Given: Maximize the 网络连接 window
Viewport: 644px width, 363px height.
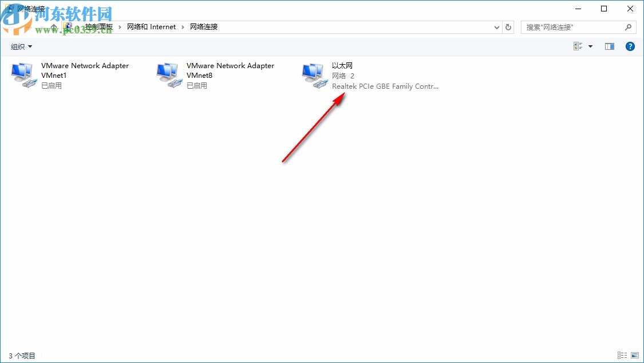Looking at the screenshot, I should [x=604, y=9].
